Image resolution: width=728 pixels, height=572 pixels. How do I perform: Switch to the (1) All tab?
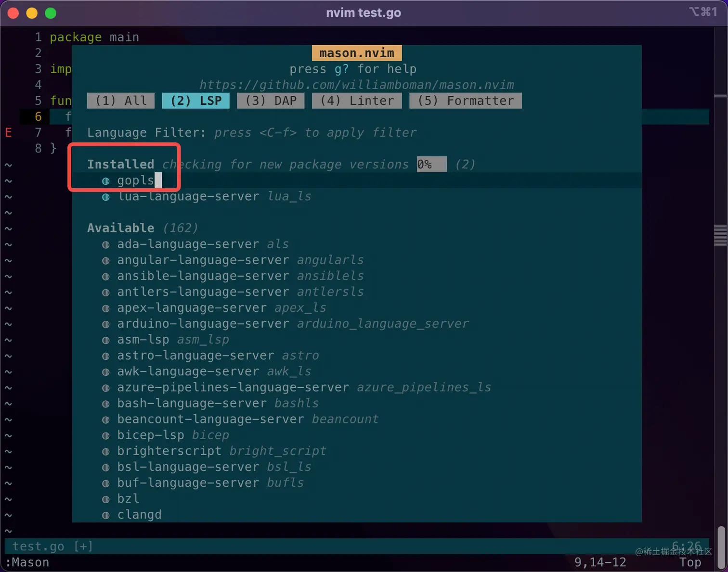[121, 101]
